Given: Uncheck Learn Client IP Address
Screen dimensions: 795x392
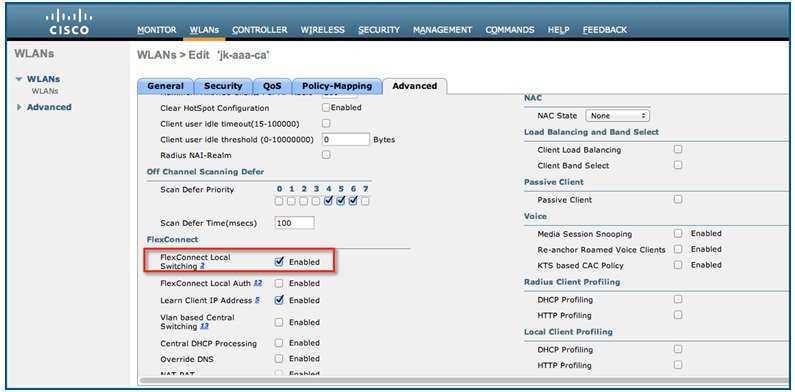Looking at the screenshot, I should [279, 300].
